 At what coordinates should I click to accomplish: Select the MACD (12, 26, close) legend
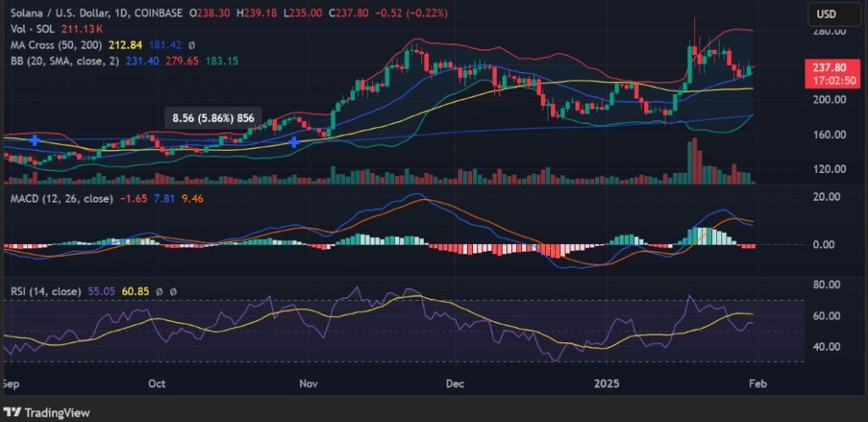(62, 198)
